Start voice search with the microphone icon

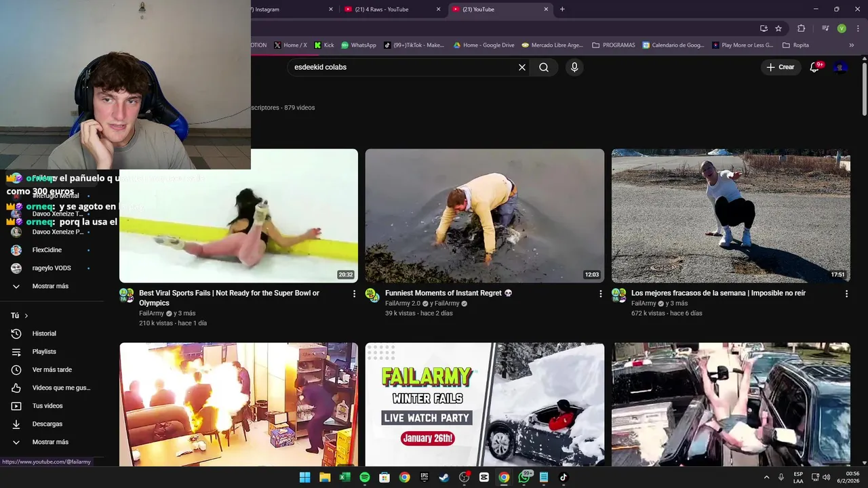click(x=574, y=67)
